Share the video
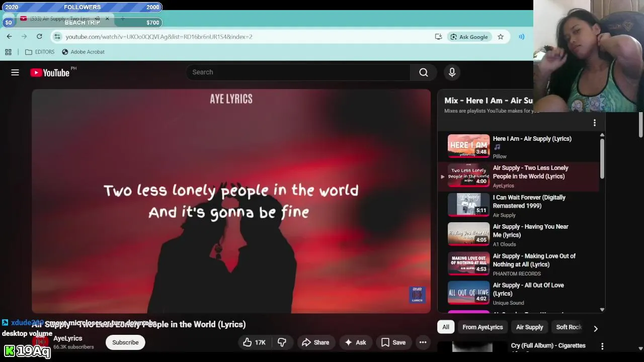Screen dimensions: 644x362 click(315, 342)
